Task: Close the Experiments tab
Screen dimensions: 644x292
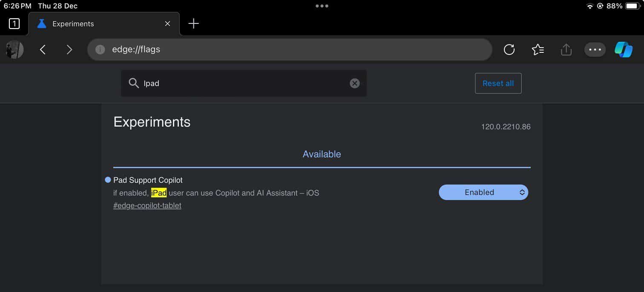Action: [167, 24]
